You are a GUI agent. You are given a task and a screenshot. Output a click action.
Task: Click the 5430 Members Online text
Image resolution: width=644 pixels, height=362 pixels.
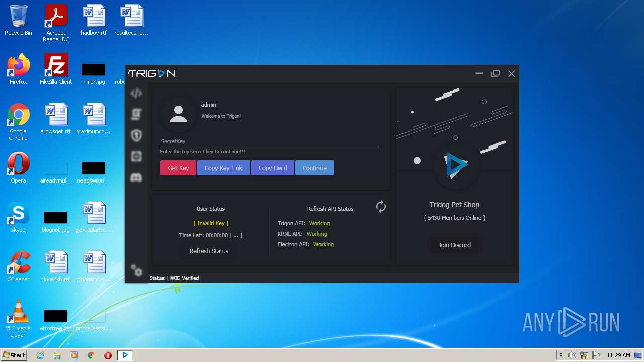tap(454, 218)
